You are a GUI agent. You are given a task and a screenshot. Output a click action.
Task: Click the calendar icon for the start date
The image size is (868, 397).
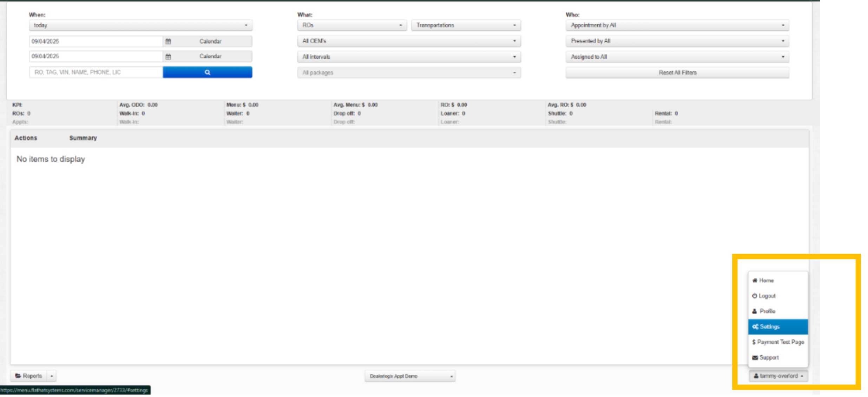[168, 41]
